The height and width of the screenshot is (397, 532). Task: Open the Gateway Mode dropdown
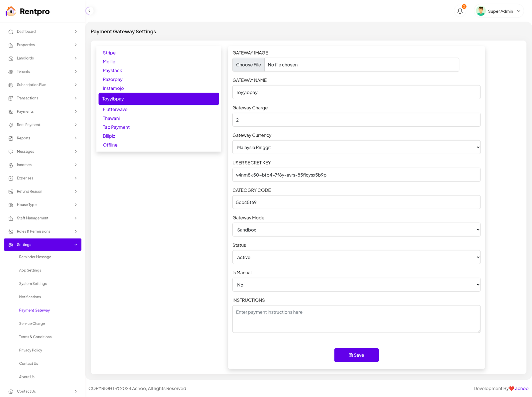pos(356,230)
